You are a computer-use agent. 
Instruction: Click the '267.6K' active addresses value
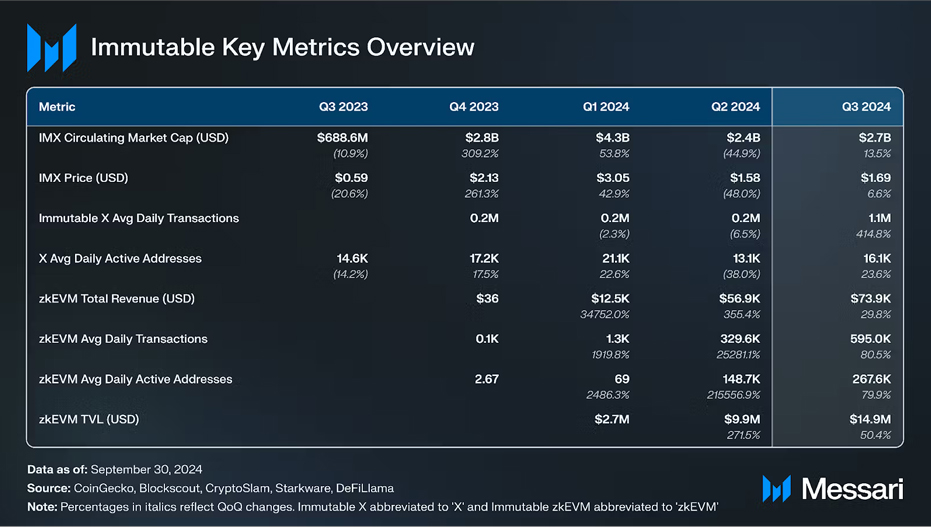pyautogui.click(x=872, y=379)
